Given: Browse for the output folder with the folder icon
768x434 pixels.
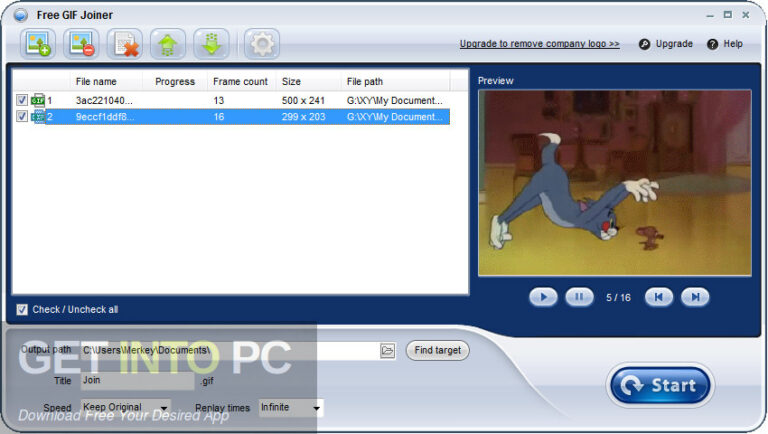Looking at the screenshot, I should [387, 351].
